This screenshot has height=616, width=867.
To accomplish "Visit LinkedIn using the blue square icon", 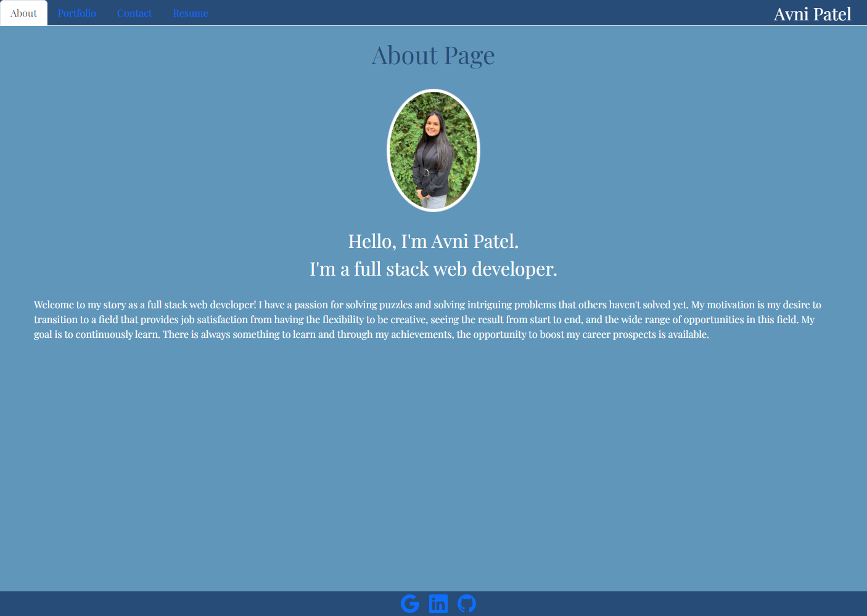I will (438, 603).
